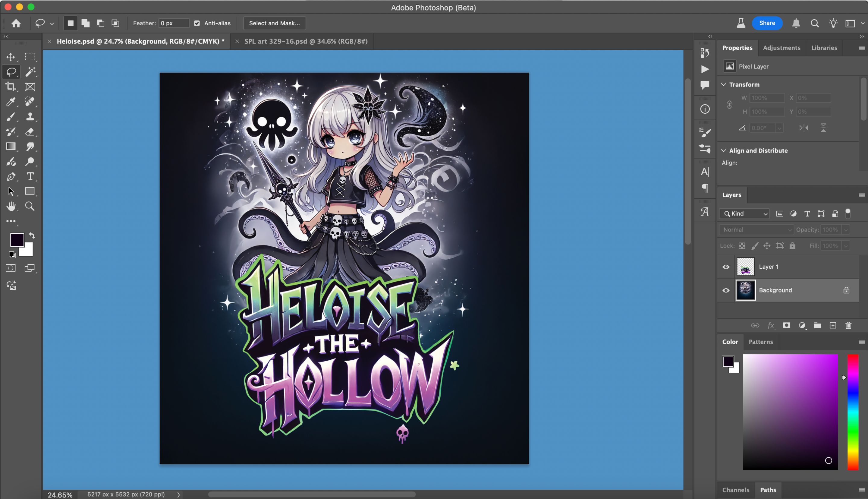This screenshot has height=499, width=868.
Task: Open the notifications bell
Action: tap(796, 23)
